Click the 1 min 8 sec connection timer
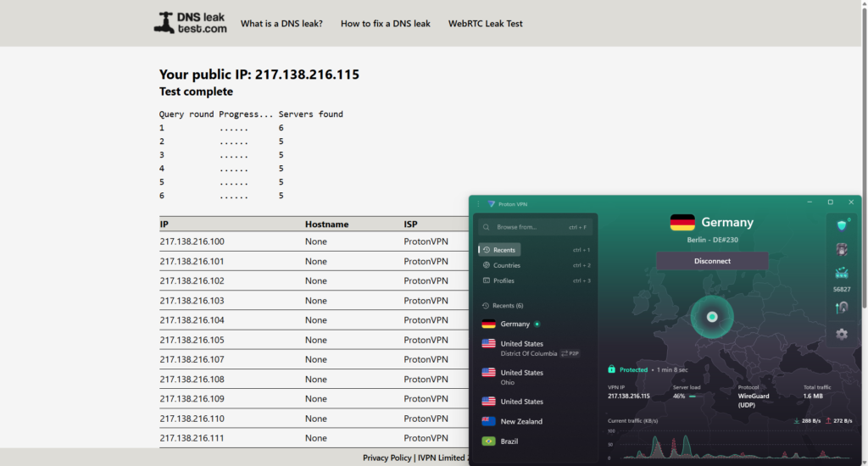 672,369
